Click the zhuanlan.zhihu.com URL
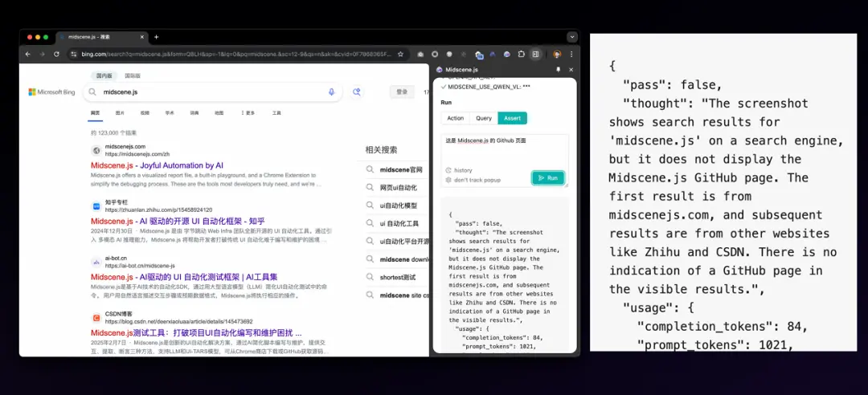 tap(159, 210)
